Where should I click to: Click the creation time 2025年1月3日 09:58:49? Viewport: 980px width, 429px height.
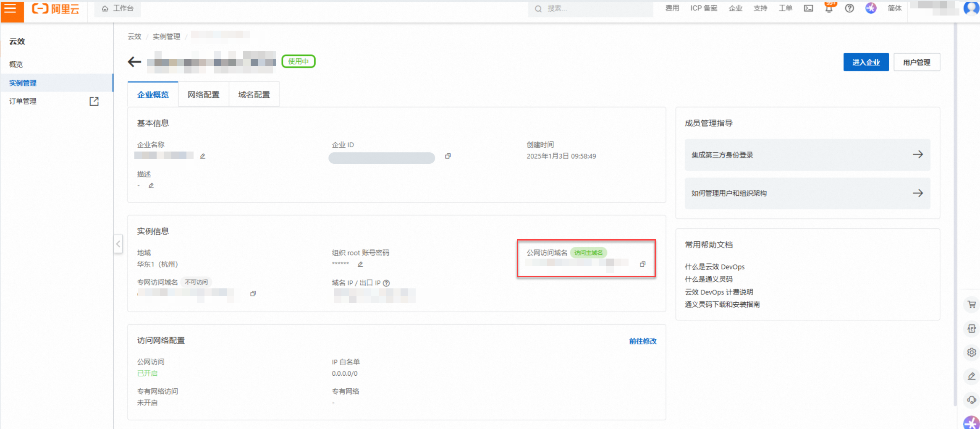pyautogui.click(x=561, y=156)
